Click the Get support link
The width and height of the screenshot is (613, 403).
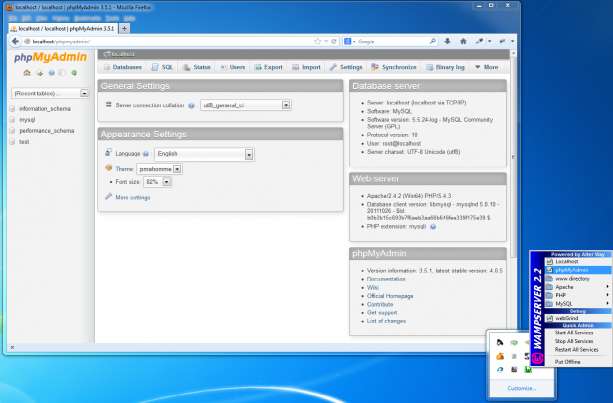point(382,313)
